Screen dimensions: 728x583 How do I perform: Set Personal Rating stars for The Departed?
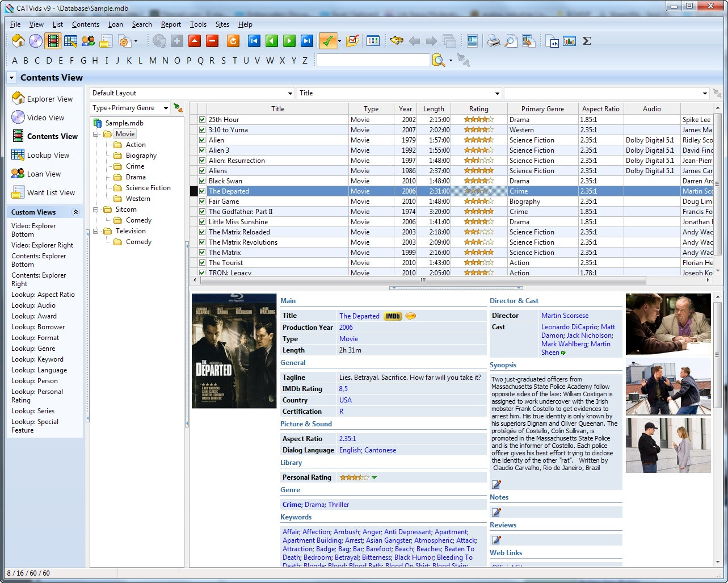click(354, 477)
